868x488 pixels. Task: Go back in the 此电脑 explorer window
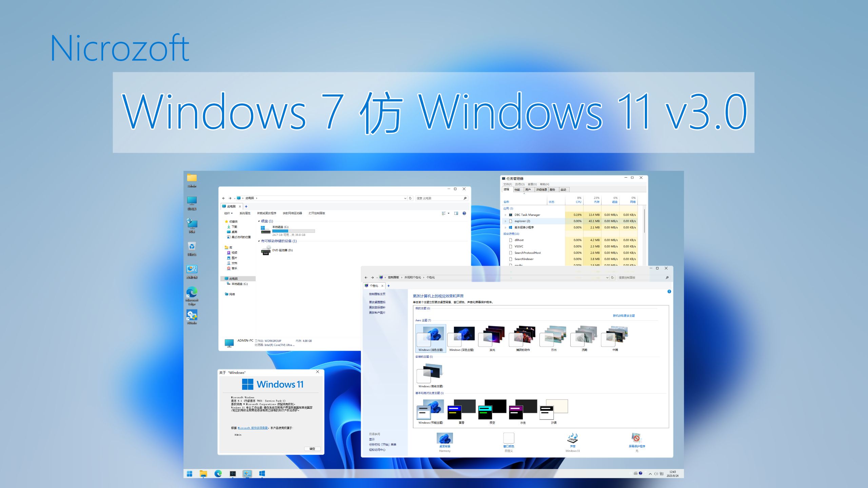(x=223, y=198)
